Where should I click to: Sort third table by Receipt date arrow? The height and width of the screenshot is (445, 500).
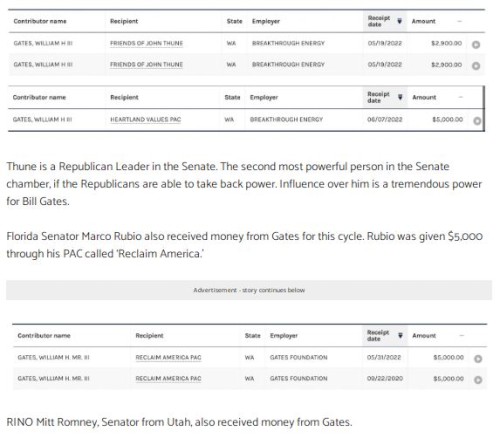[400, 335]
